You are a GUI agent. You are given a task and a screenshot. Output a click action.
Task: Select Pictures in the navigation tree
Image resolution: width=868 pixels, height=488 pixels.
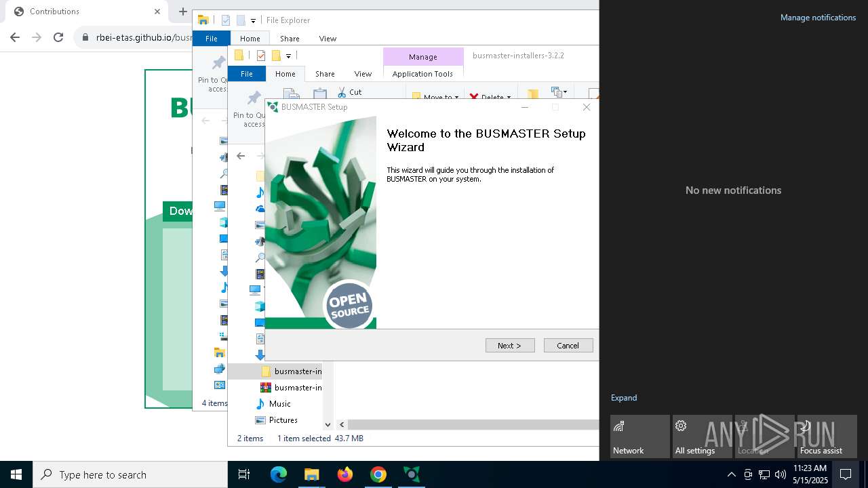[276, 420]
